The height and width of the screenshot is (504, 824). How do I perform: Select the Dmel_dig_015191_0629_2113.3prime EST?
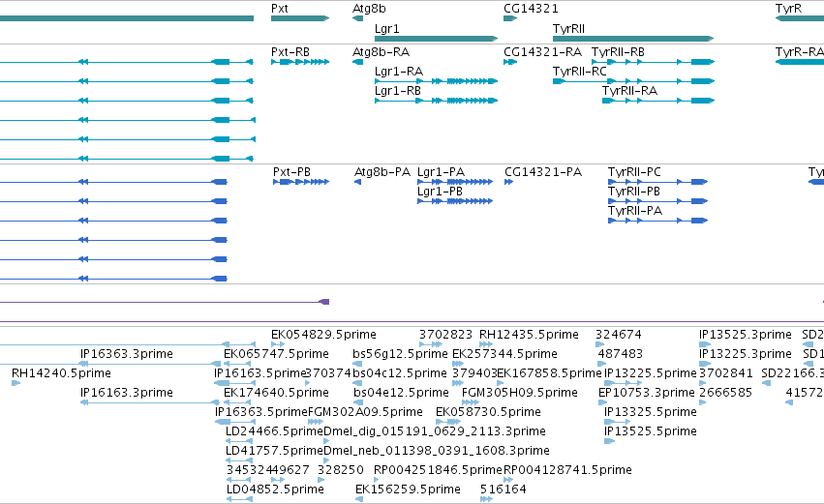click(x=326, y=441)
